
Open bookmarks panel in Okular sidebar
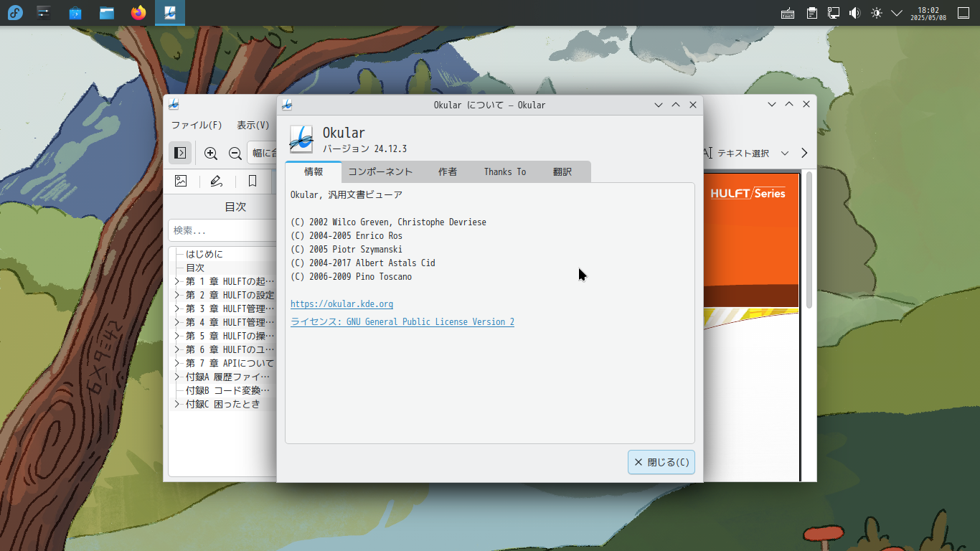click(253, 182)
